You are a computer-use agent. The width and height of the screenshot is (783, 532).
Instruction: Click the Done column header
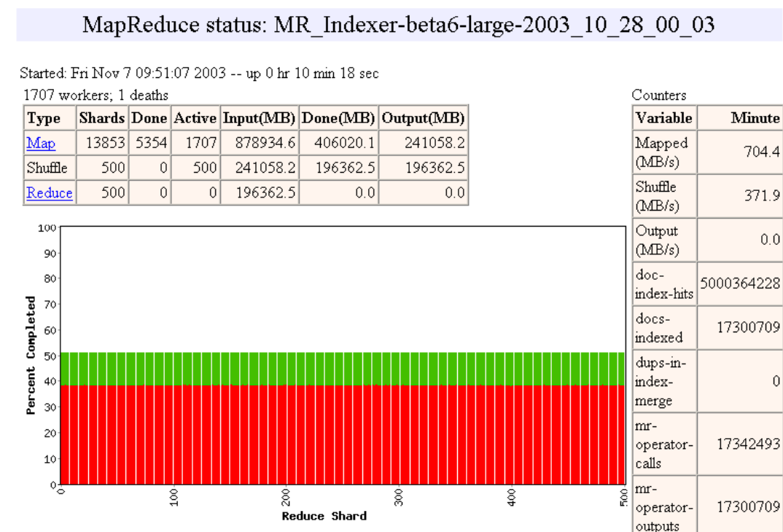149,118
